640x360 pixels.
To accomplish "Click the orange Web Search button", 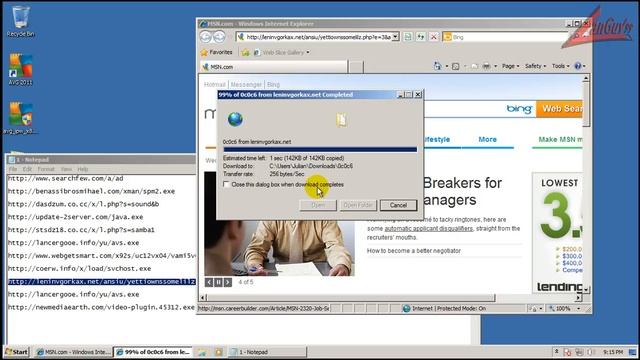I will pos(560,109).
